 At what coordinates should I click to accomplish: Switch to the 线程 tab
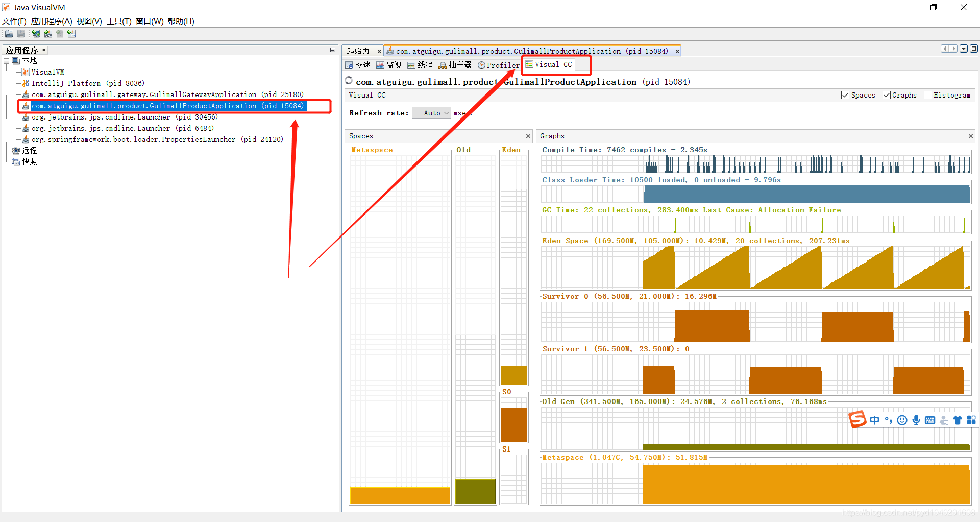coord(420,65)
